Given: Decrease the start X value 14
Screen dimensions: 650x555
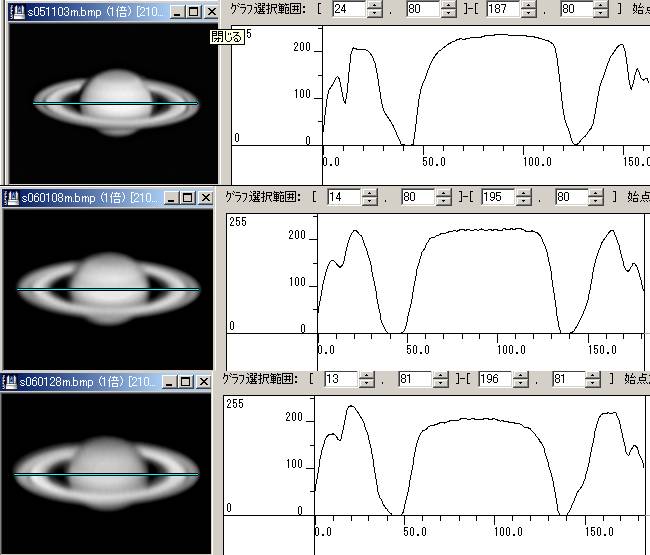Looking at the screenshot, I should 369,201.
